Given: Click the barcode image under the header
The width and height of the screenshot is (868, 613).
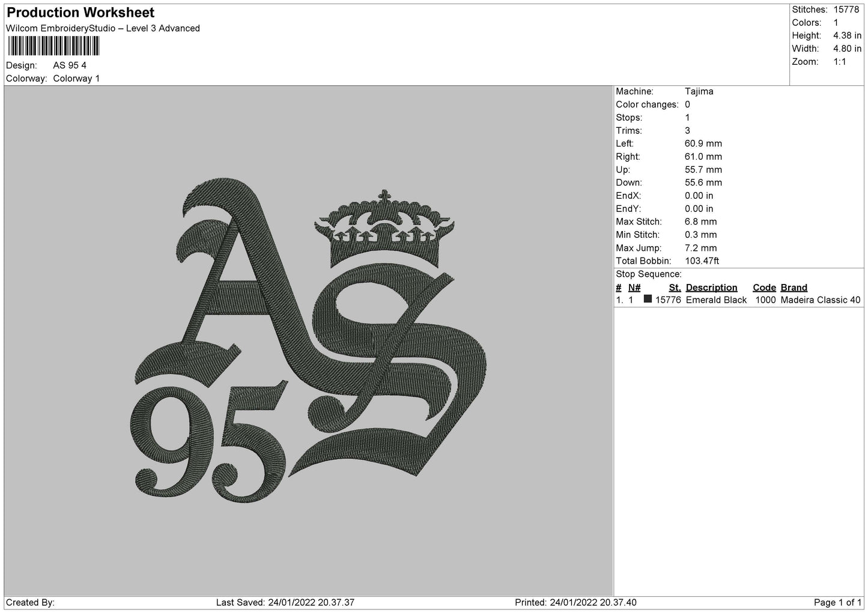Looking at the screenshot, I should pyautogui.click(x=53, y=46).
